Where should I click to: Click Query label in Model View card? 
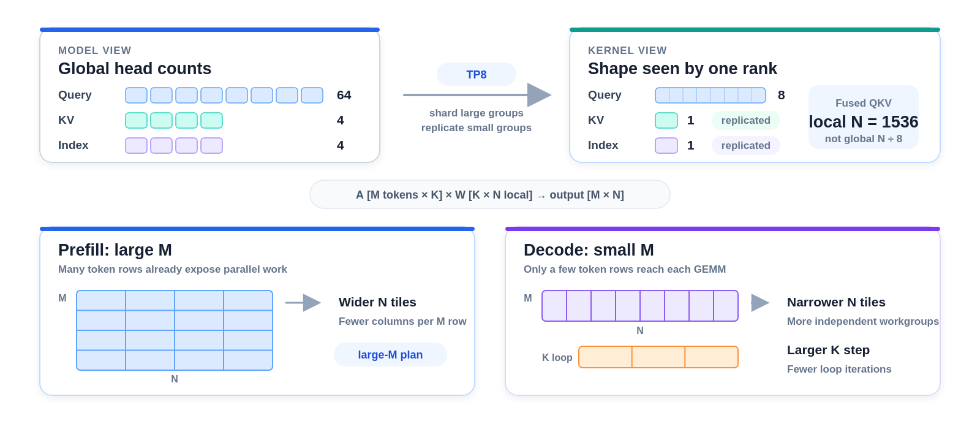pyautogui.click(x=75, y=95)
